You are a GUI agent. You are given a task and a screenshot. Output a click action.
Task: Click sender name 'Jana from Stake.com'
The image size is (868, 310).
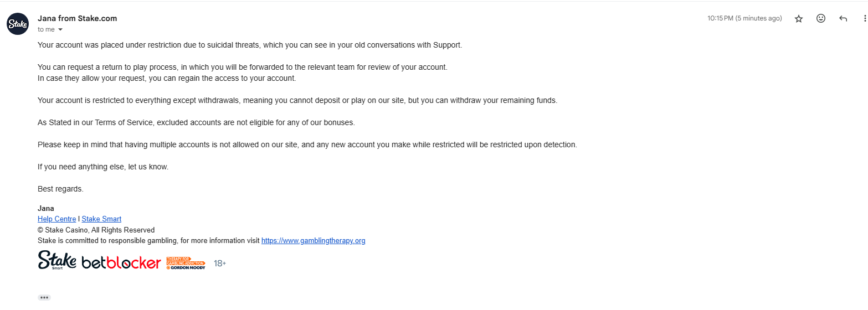click(x=78, y=18)
